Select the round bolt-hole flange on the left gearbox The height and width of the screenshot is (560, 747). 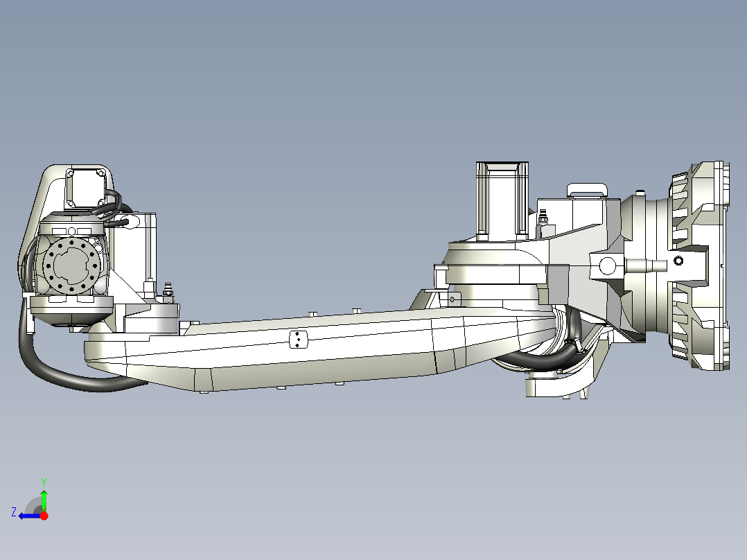(x=71, y=265)
